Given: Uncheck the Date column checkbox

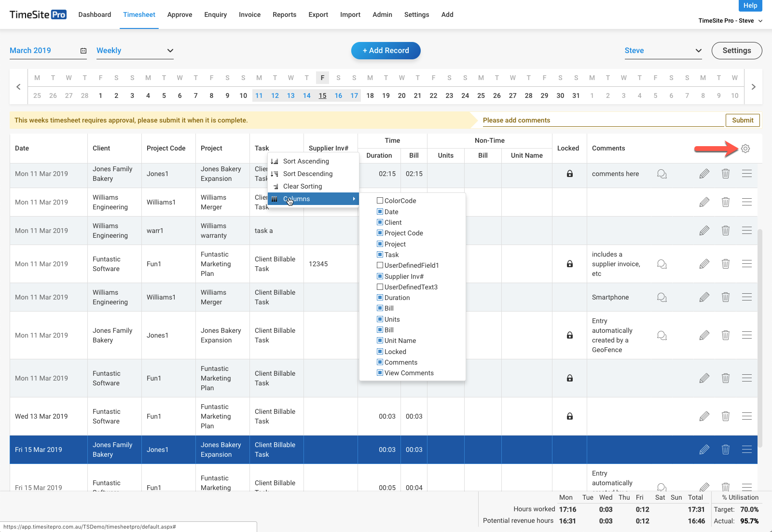Looking at the screenshot, I should (x=380, y=212).
